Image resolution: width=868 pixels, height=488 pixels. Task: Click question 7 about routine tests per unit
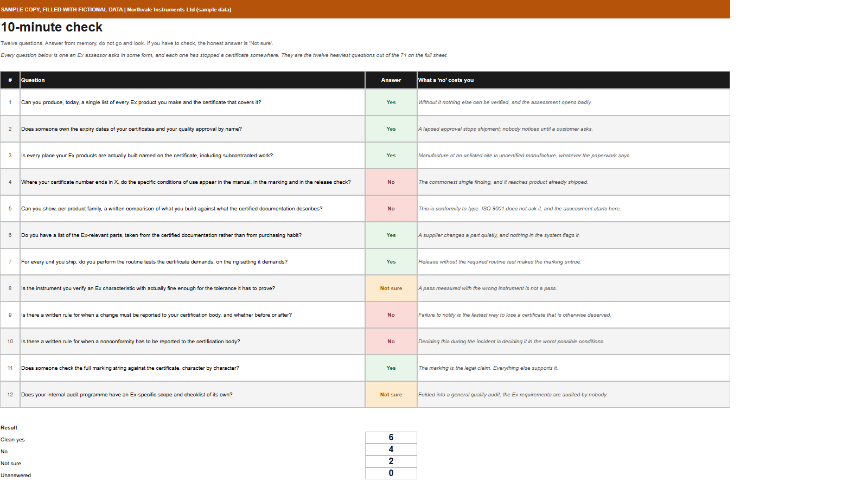pyautogui.click(x=154, y=262)
